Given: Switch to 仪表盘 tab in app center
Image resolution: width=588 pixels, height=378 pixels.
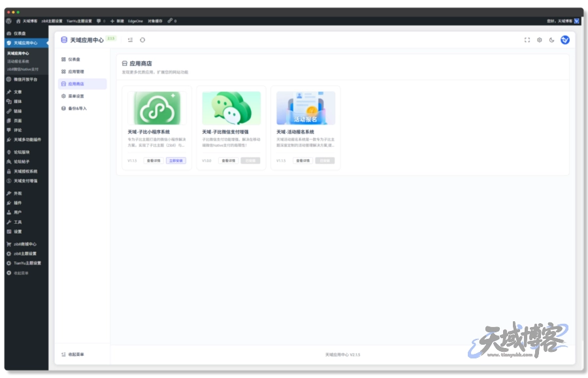Looking at the screenshot, I should pos(82,59).
